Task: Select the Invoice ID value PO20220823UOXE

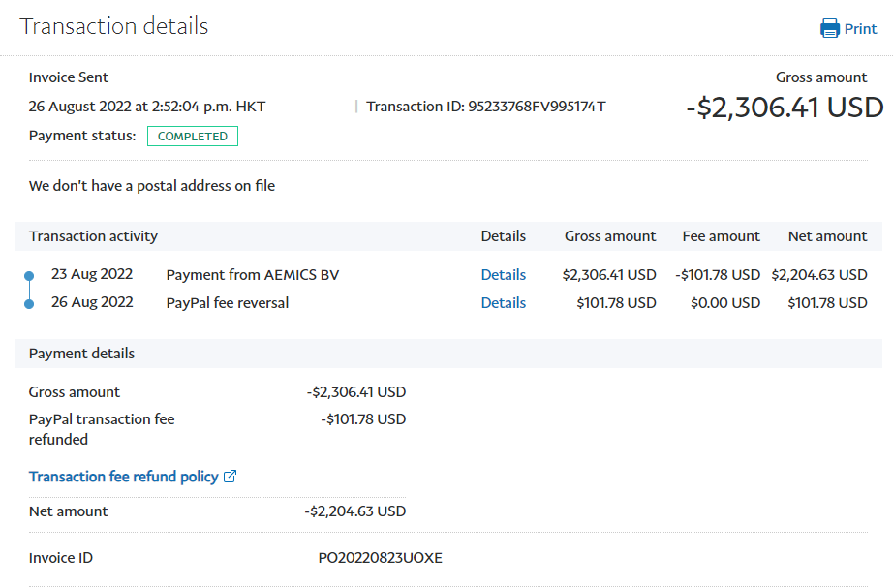Action: click(380, 558)
